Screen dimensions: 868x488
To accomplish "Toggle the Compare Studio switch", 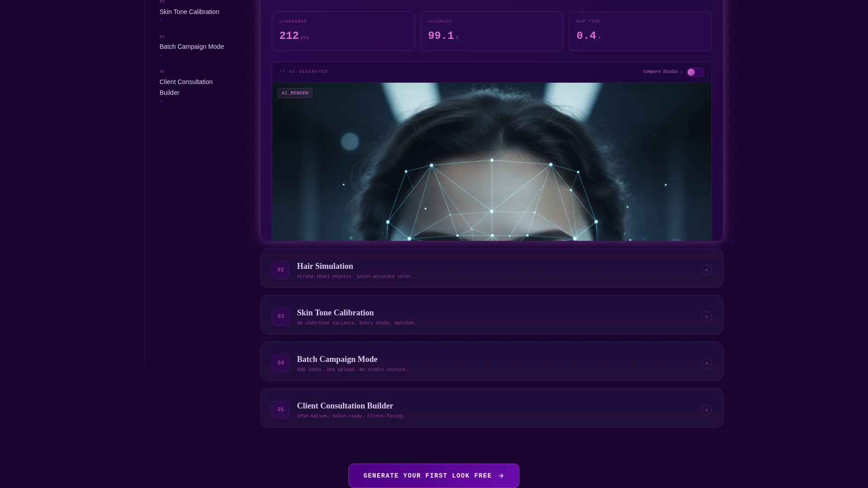I will pyautogui.click(x=695, y=72).
